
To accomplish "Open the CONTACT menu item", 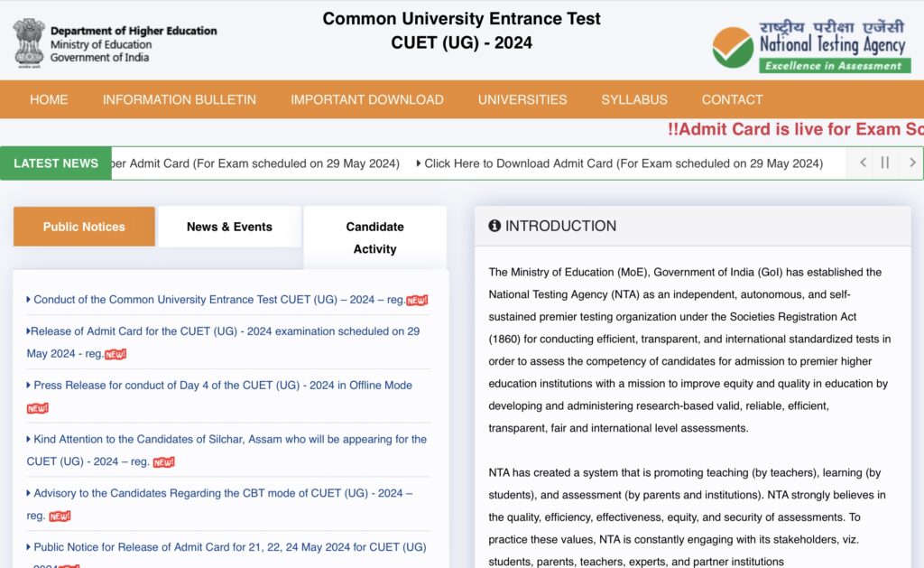I will (732, 99).
